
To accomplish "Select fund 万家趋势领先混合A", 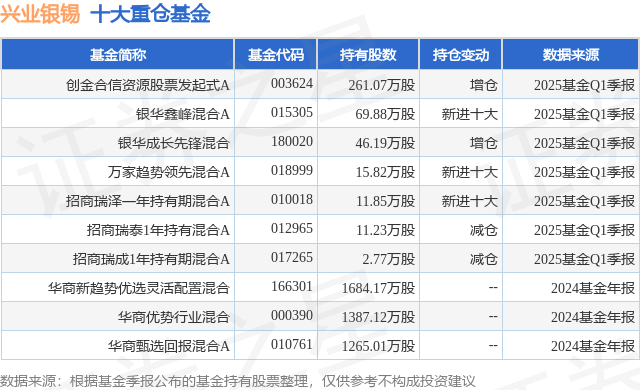I will (x=169, y=172).
